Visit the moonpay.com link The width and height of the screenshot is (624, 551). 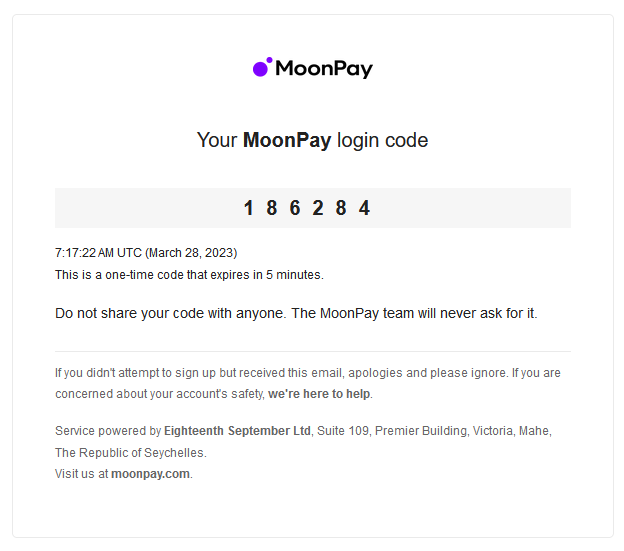click(150, 474)
